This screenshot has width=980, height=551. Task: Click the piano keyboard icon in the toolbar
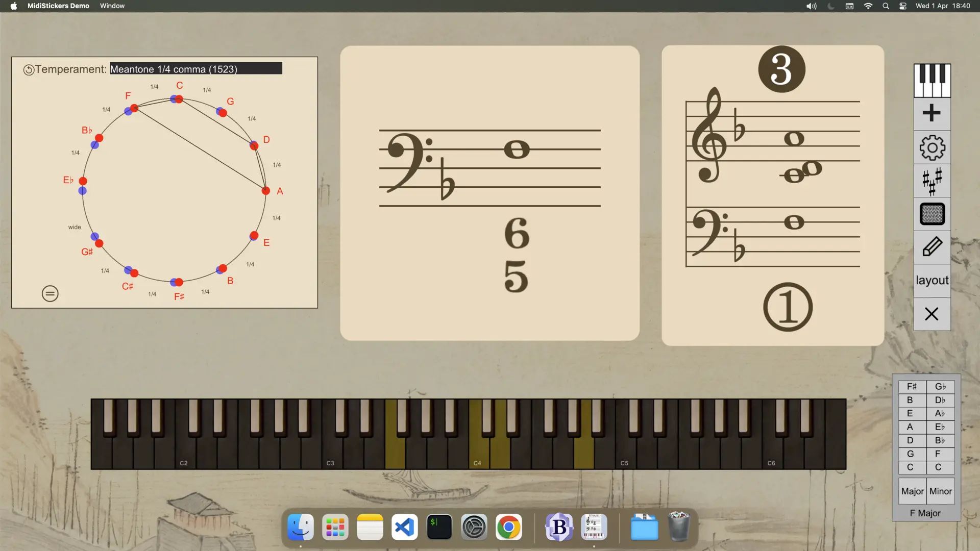coord(932,81)
